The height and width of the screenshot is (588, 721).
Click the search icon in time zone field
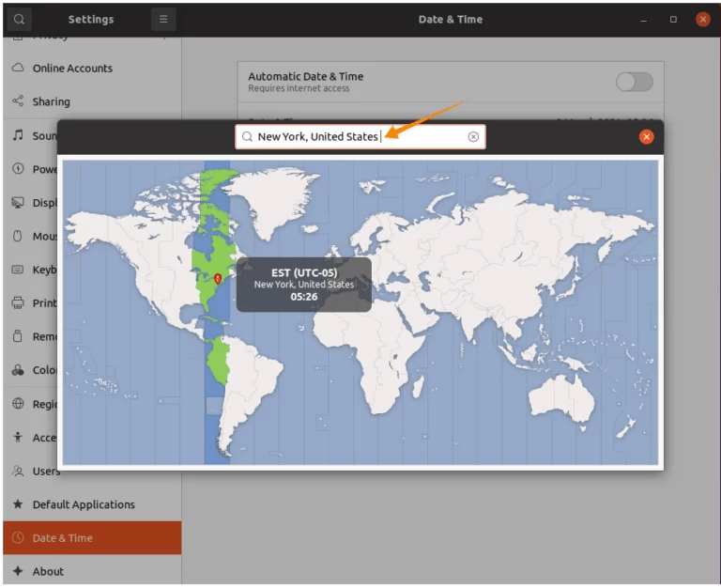[x=247, y=136]
